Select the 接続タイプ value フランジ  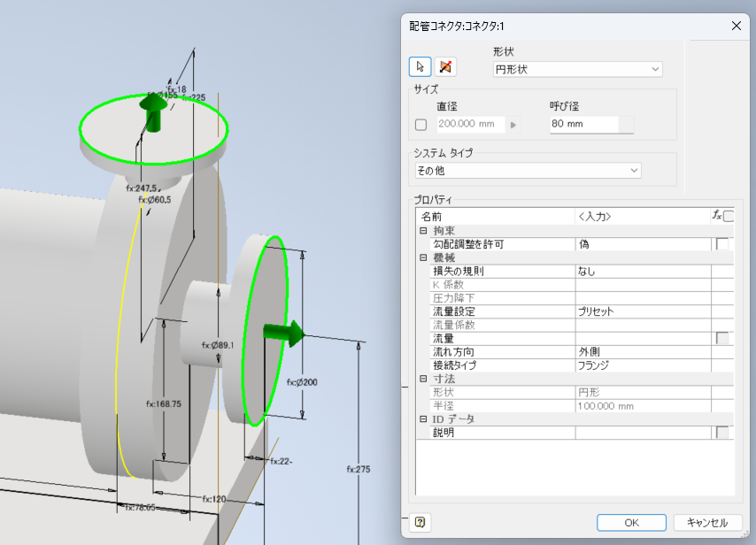coord(642,365)
